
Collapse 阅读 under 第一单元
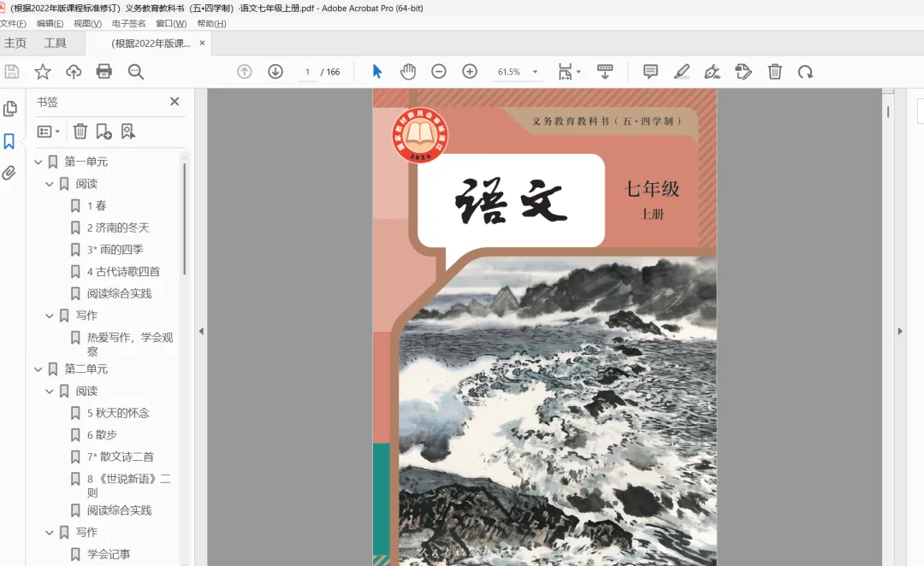(50, 184)
